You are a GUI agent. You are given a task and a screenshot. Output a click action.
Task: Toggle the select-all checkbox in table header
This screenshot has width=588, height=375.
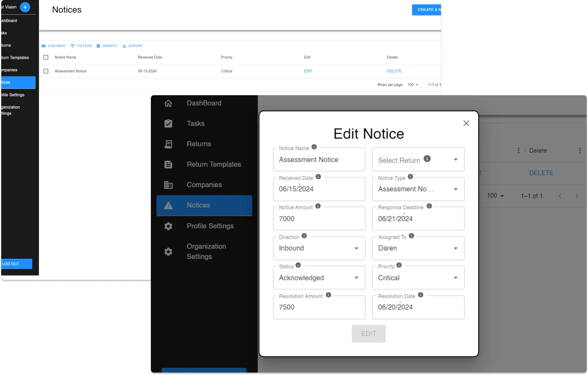[x=46, y=57]
